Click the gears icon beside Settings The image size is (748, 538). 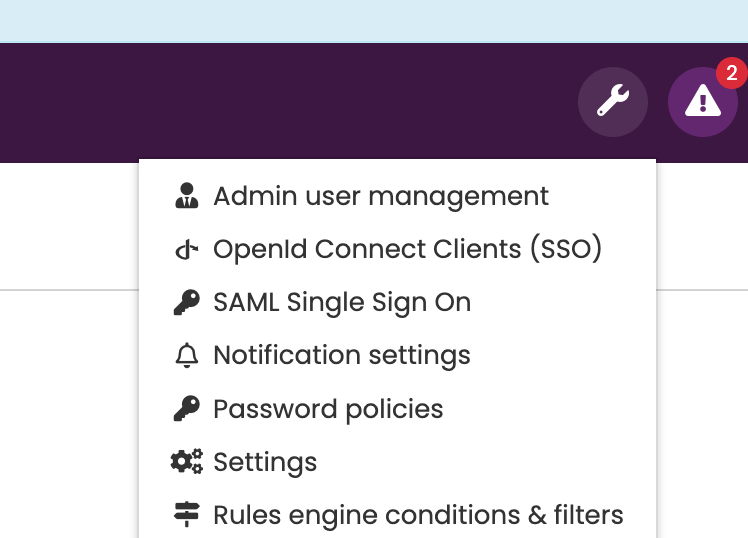187,462
